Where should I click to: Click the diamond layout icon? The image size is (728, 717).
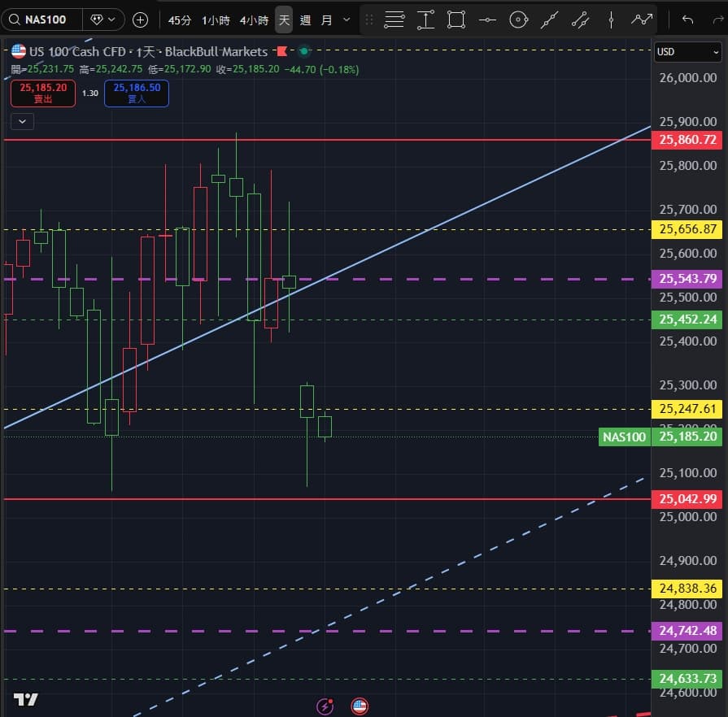[96, 20]
